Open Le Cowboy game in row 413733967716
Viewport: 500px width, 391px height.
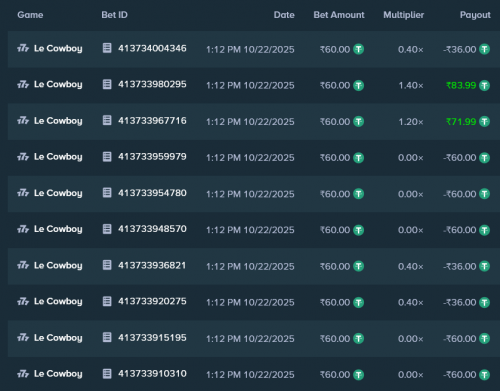[58, 121]
